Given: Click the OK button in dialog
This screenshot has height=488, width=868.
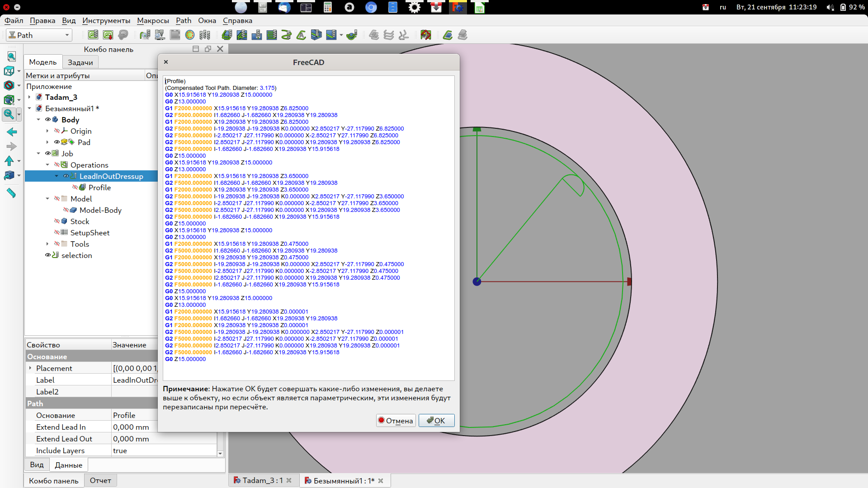Looking at the screenshot, I should pyautogui.click(x=436, y=421).
